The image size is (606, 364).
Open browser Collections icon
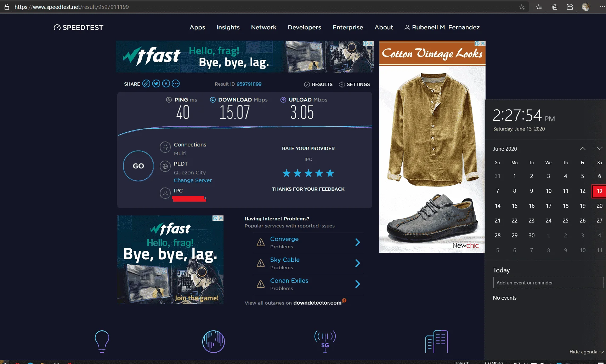click(x=555, y=7)
